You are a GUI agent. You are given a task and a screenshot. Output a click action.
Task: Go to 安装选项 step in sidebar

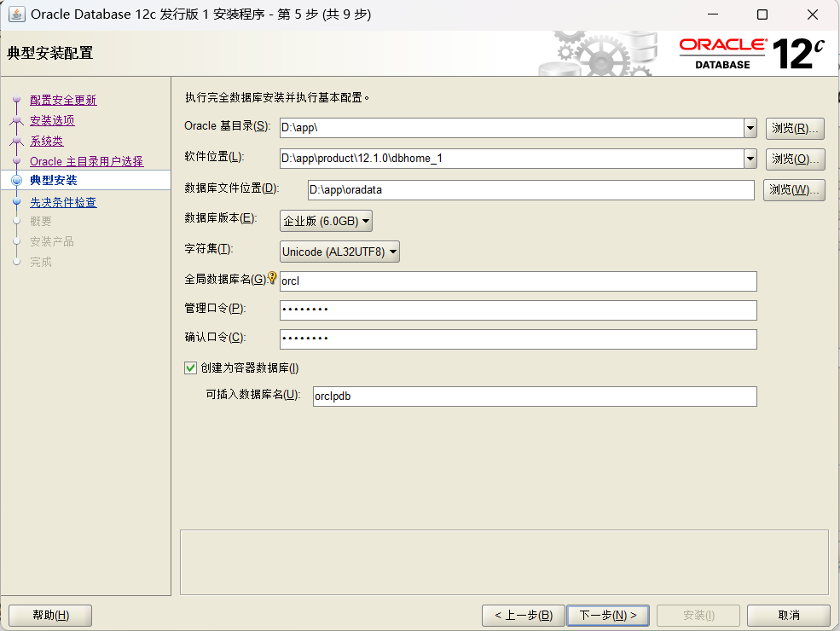click(52, 120)
